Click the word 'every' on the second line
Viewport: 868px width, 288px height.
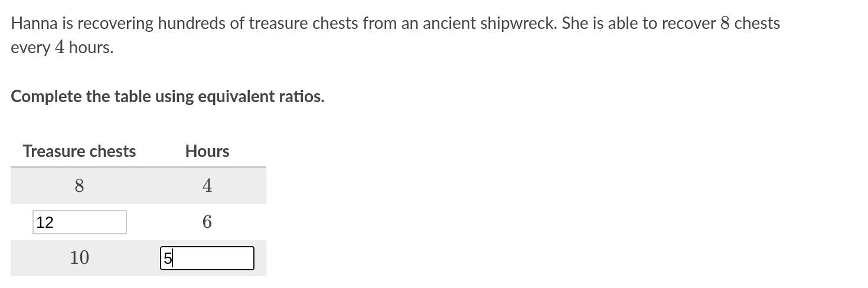tap(30, 48)
